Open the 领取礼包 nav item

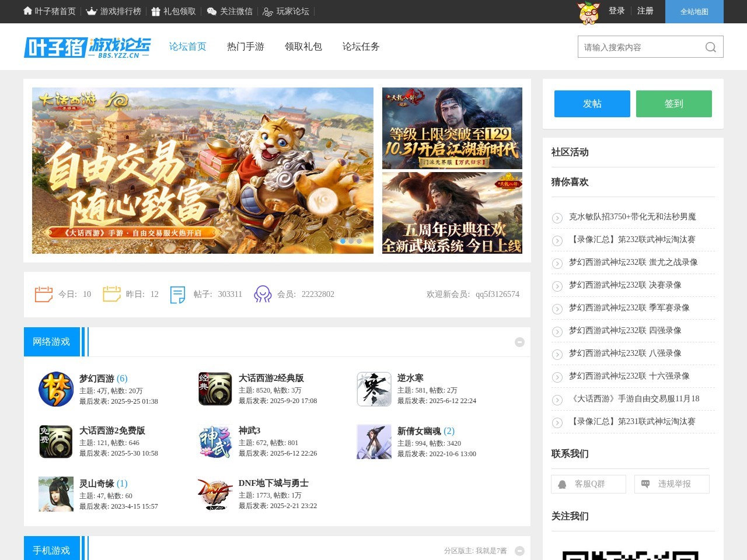[x=303, y=47]
